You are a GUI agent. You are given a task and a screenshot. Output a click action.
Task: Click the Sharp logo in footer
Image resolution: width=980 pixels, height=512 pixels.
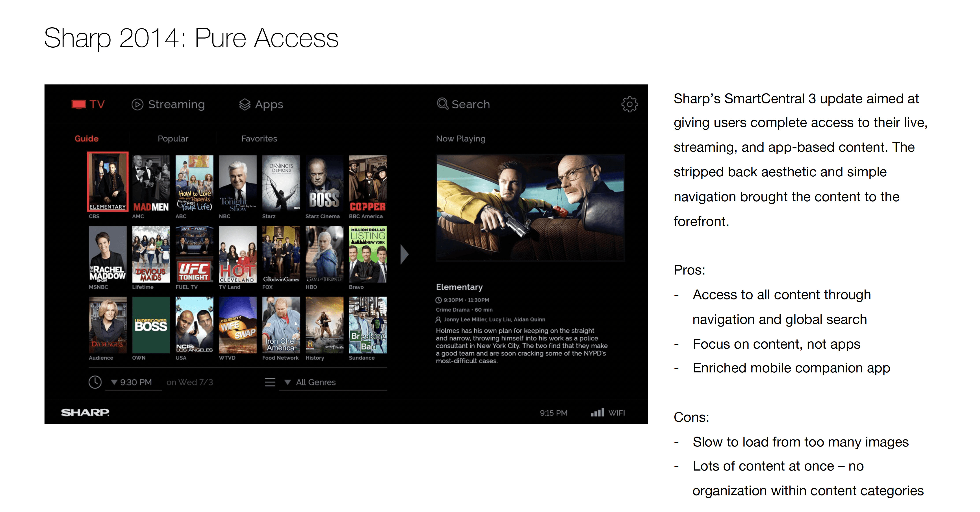[x=85, y=412]
